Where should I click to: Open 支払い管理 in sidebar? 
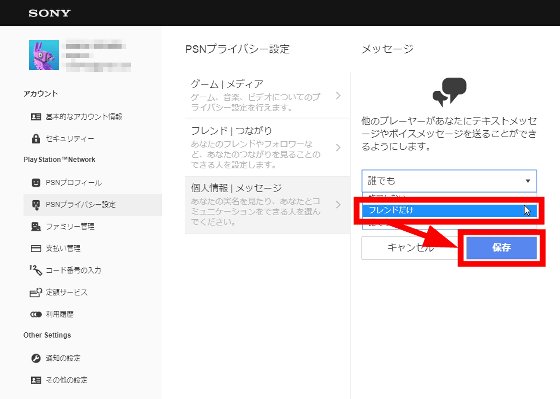point(63,248)
